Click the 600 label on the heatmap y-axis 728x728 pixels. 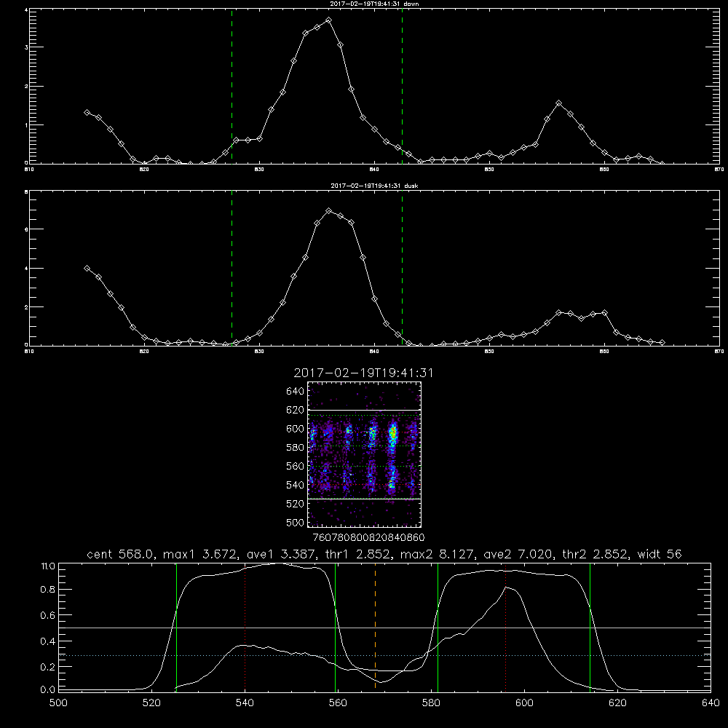point(296,429)
